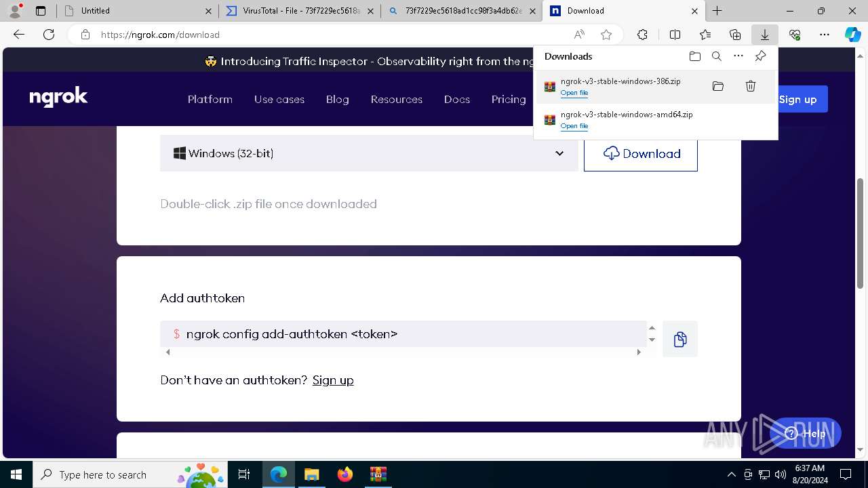Viewport: 868px width, 488px height.
Task: Open browser Extensions puzzle icon
Action: click(x=642, y=35)
